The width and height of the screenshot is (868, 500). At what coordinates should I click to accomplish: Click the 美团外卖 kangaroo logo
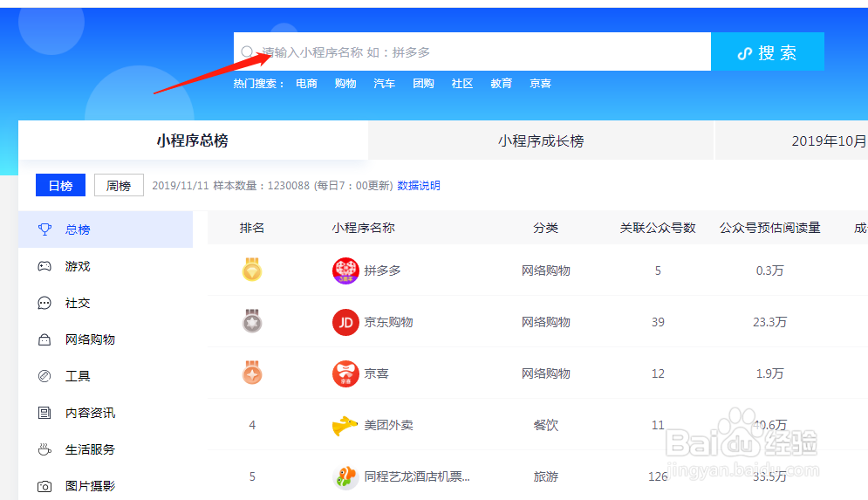pyautogui.click(x=345, y=425)
